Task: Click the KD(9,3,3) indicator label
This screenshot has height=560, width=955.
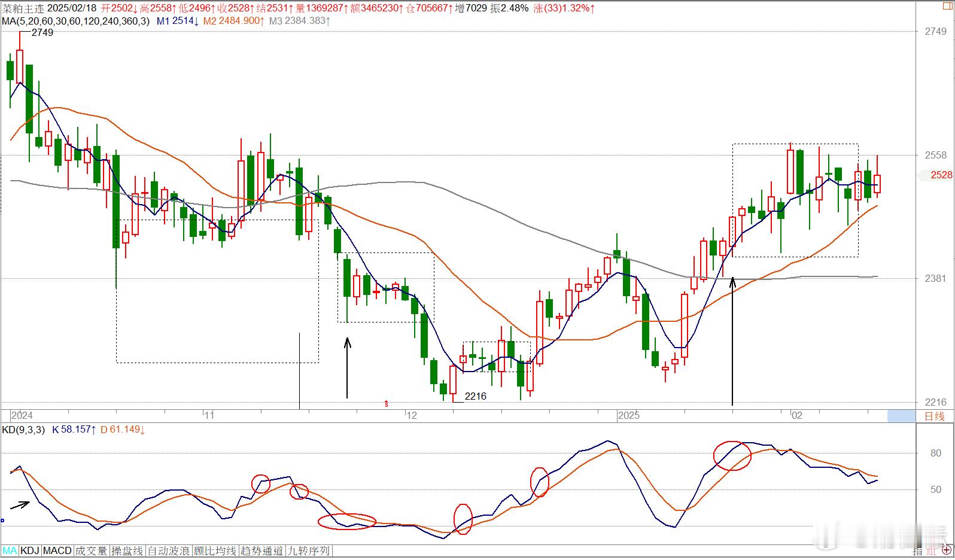Action: click(23, 430)
